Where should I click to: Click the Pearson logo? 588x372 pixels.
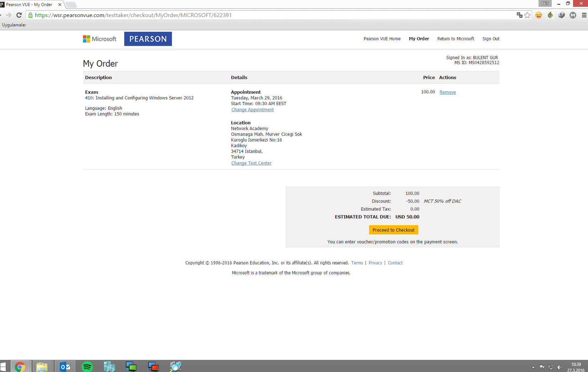coord(148,39)
